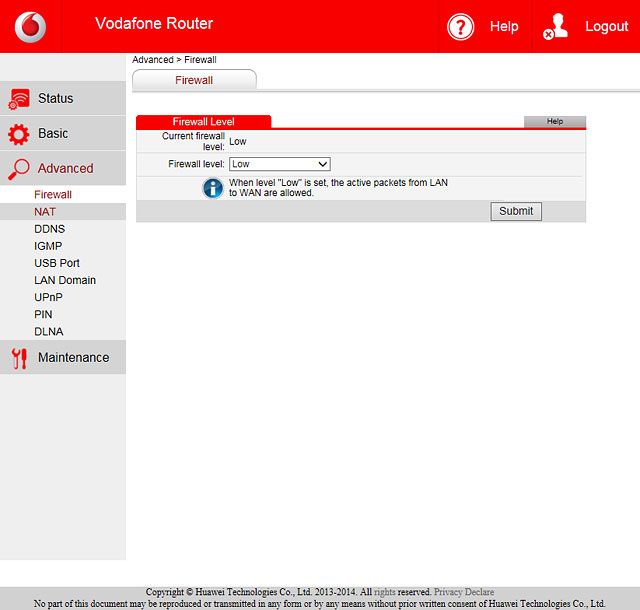Open the NAT settings page
The image size is (640, 610).
pyautogui.click(x=45, y=212)
